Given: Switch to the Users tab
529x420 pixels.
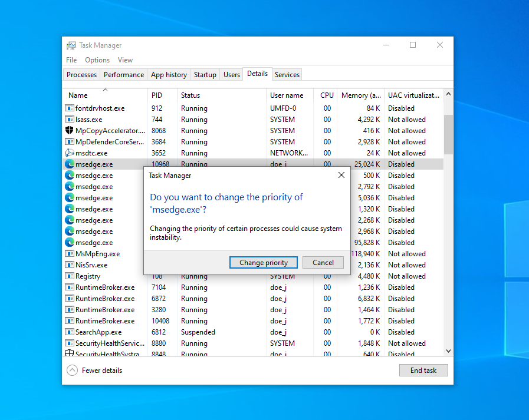Looking at the screenshot, I should pos(231,74).
